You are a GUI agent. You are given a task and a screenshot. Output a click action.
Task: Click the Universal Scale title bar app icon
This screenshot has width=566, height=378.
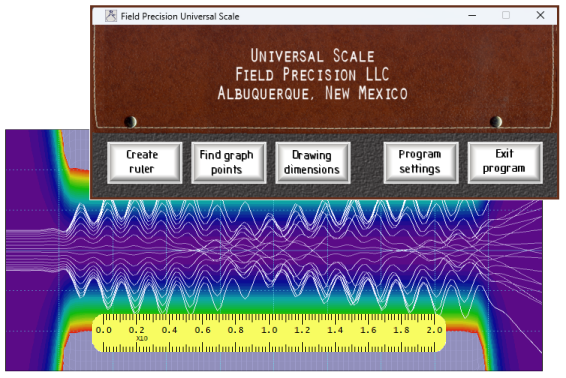pyautogui.click(x=111, y=16)
